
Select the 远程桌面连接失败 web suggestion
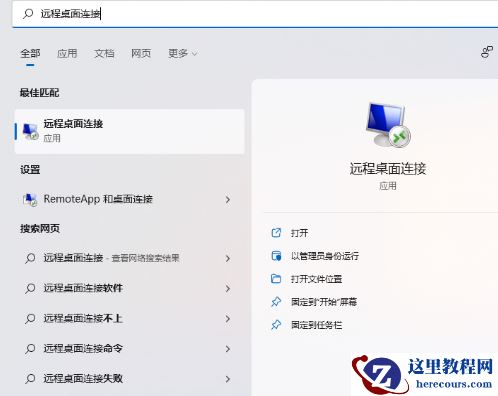130,379
